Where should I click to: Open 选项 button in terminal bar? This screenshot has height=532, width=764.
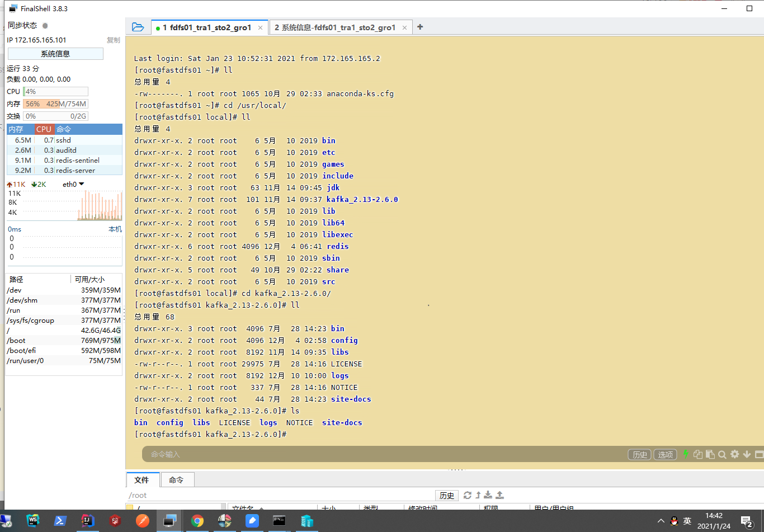coord(666,455)
